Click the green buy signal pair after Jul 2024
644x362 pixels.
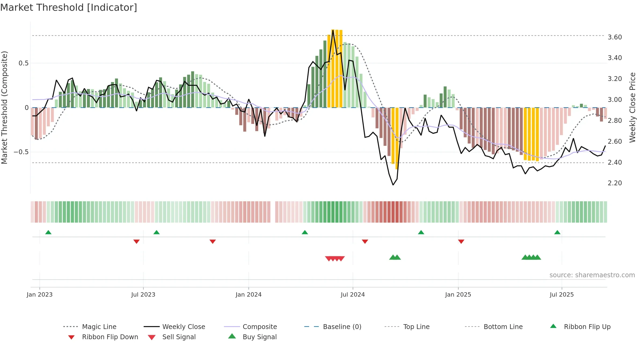pos(395,257)
